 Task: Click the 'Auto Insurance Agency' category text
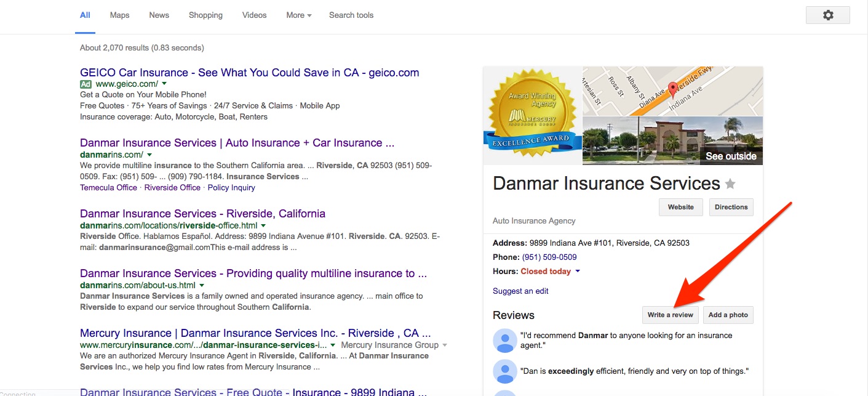pyautogui.click(x=534, y=220)
